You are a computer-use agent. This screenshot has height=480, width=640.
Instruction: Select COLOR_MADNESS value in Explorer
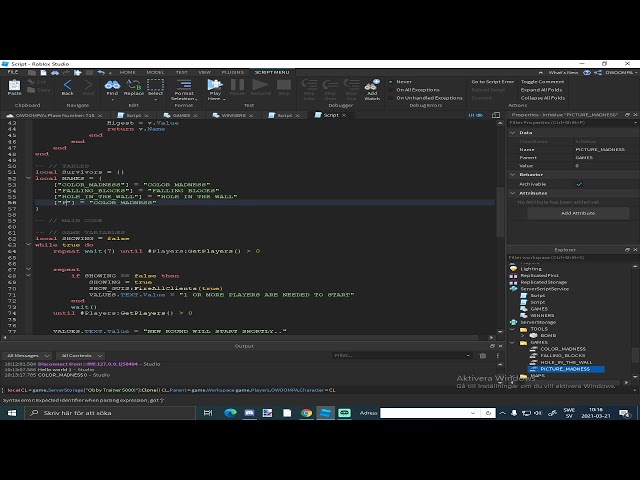[563, 349]
